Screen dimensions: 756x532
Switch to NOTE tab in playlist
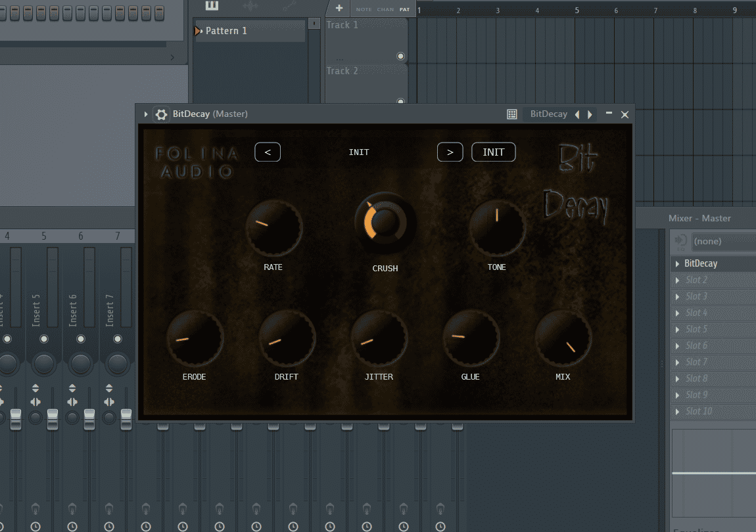point(364,9)
